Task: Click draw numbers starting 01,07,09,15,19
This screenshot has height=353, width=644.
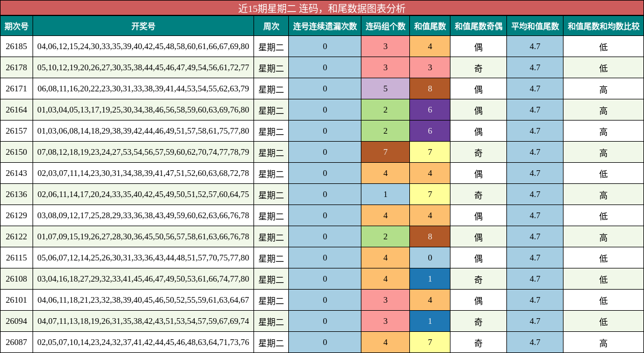Action: [x=143, y=236]
